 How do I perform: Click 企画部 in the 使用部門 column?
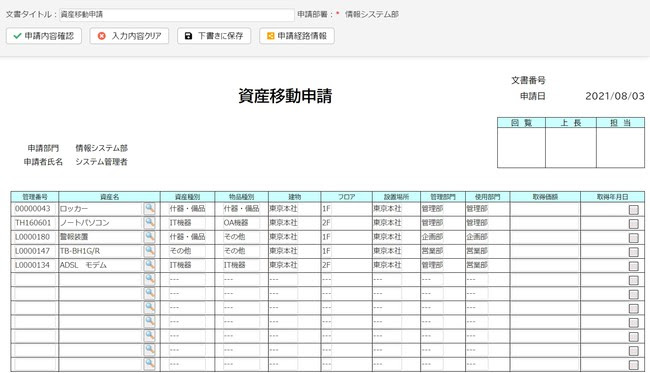477,237
